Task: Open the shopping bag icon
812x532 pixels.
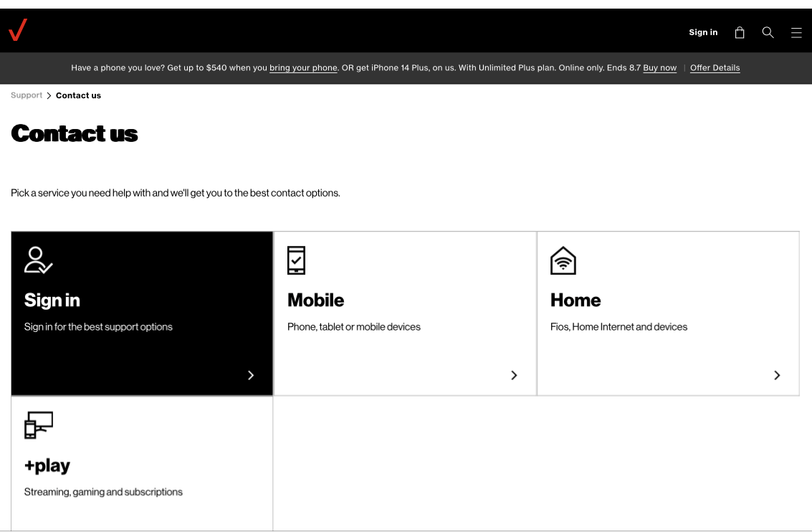Action: click(x=740, y=33)
